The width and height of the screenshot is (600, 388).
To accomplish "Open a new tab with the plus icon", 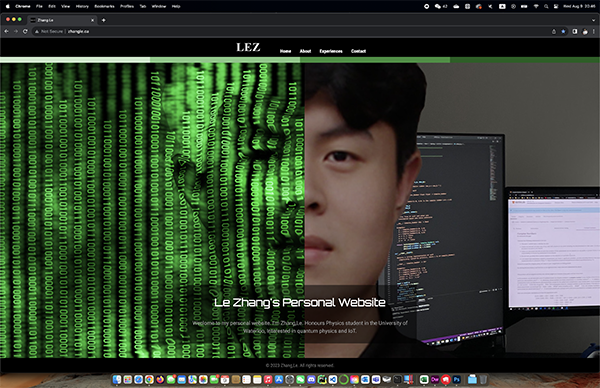I will [x=103, y=20].
